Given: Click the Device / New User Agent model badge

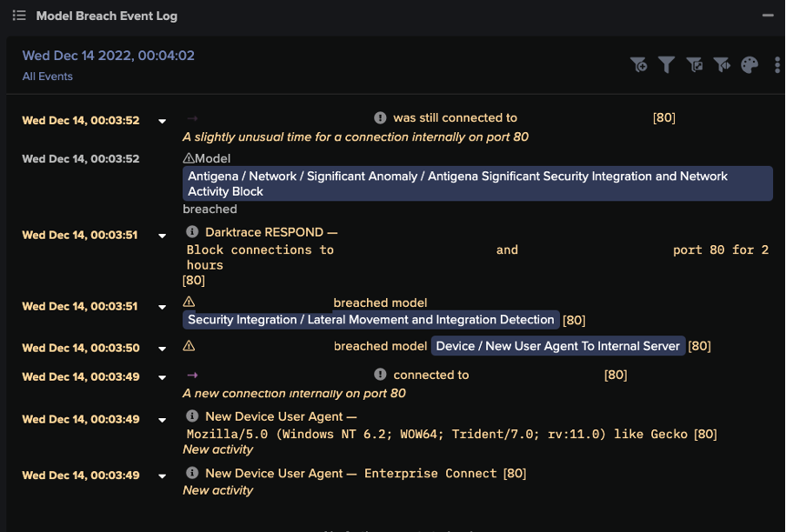Looking at the screenshot, I should pos(556,345).
